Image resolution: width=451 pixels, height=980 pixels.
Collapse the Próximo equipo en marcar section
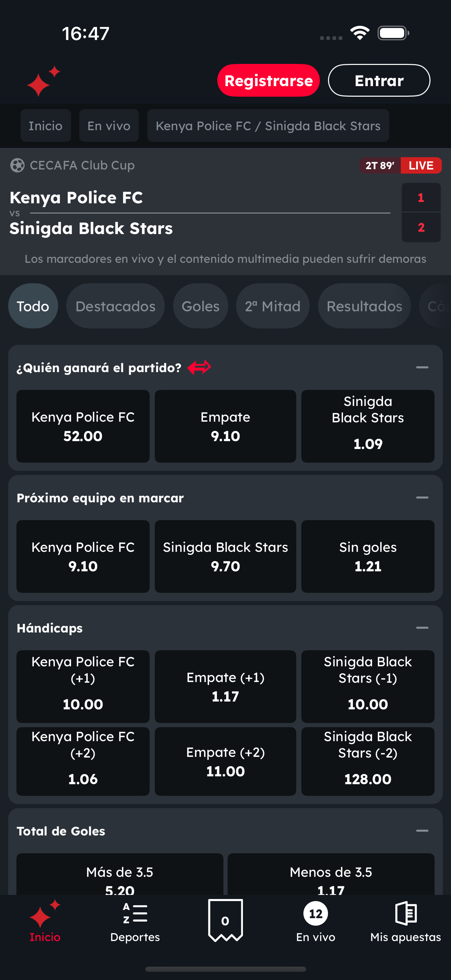422,498
